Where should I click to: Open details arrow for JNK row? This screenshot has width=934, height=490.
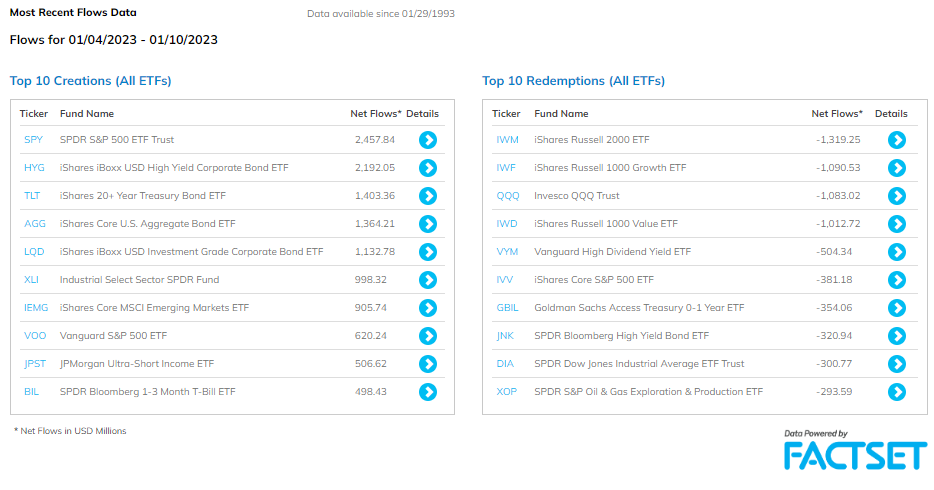pyautogui.click(x=896, y=336)
